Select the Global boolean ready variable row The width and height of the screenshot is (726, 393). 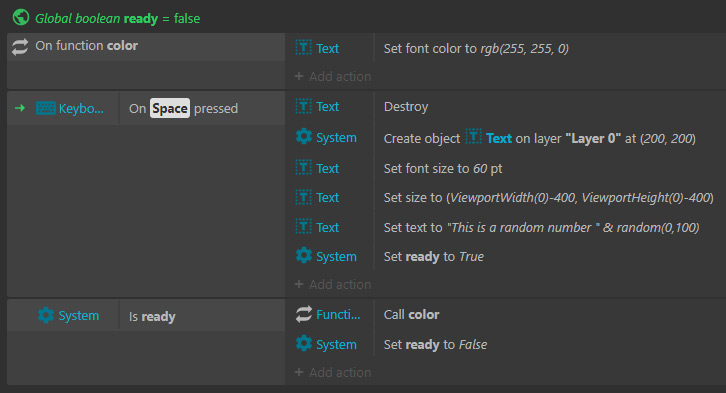[x=118, y=19]
